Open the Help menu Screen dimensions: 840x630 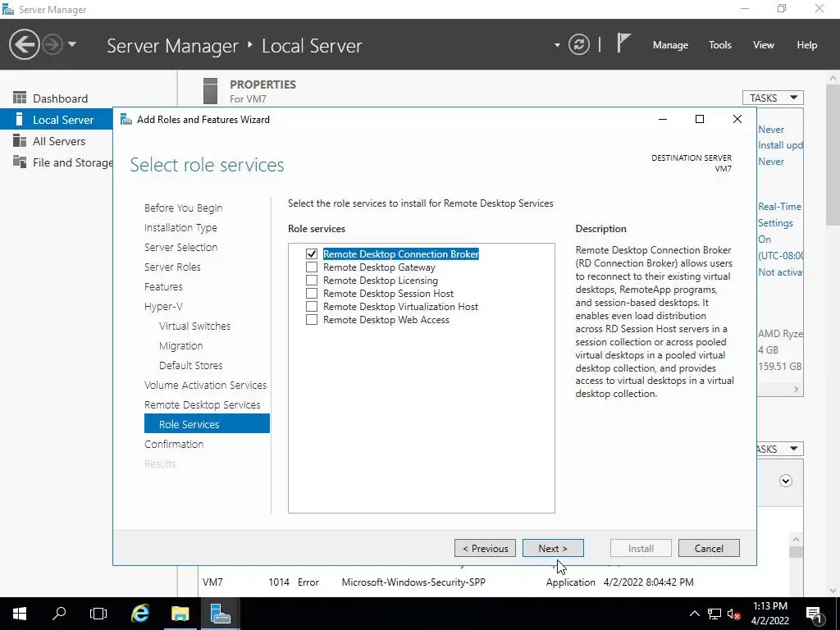pos(807,45)
